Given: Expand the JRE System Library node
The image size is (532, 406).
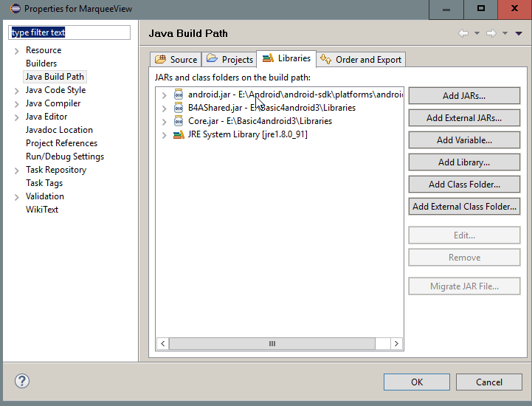Looking at the screenshot, I should [x=165, y=134].
